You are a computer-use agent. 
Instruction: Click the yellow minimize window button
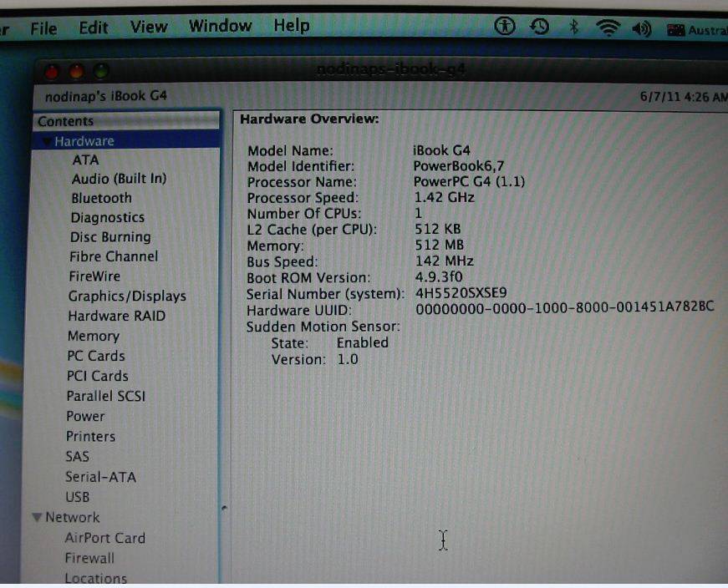tap(77, 72)
